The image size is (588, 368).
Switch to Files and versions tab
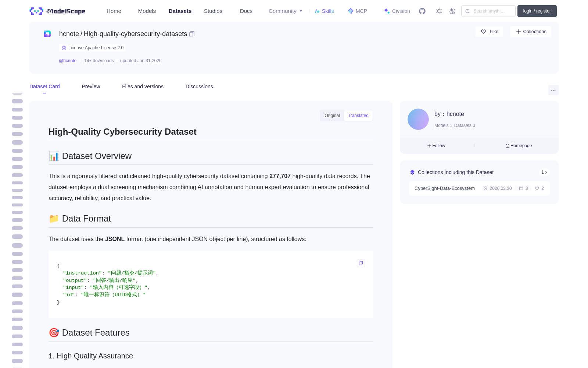click(143, 86)
